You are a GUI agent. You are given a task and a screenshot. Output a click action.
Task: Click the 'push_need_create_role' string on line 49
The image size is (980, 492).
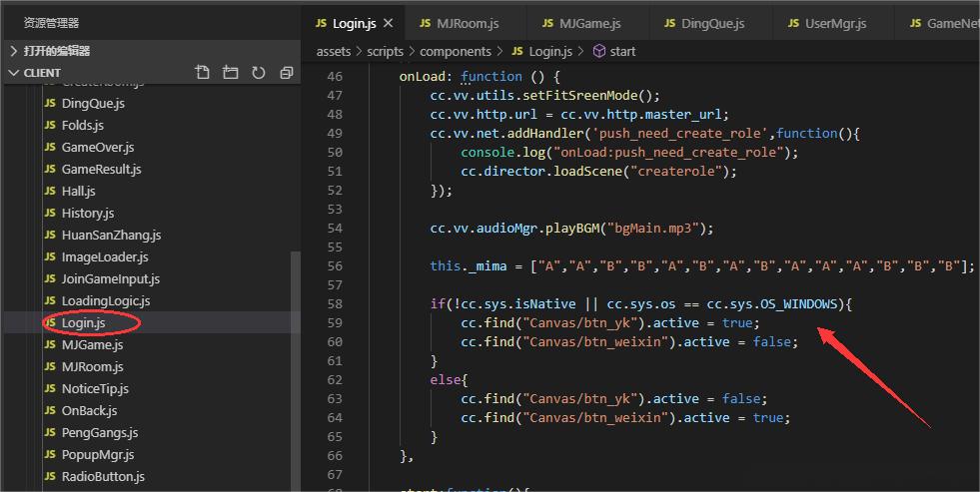point(680,133)
